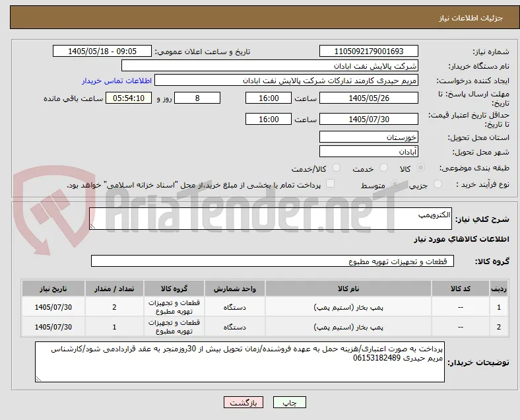Image resolution: width=520 pixels, height=420 pixels.
Task: Choose the جزیی purchase type radio
Action: (x=438, y=184)
